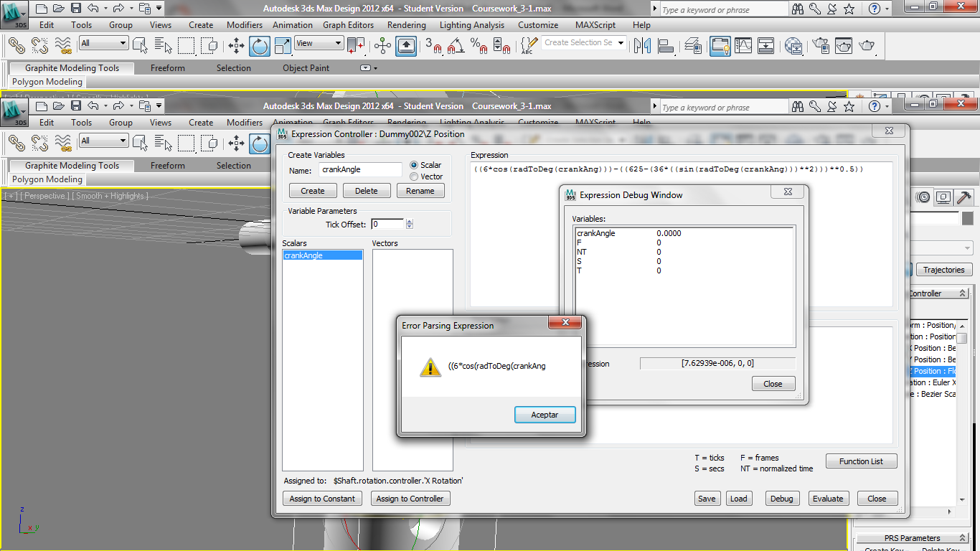Select the Vector radio button

coord(414,176)
